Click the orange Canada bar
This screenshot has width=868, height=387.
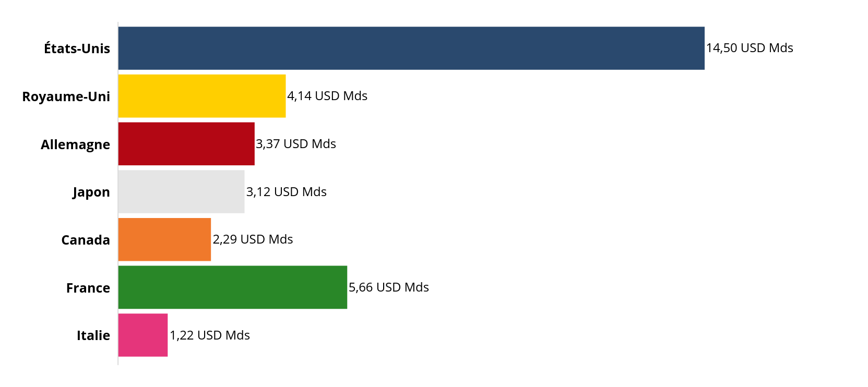pos(164,239)
